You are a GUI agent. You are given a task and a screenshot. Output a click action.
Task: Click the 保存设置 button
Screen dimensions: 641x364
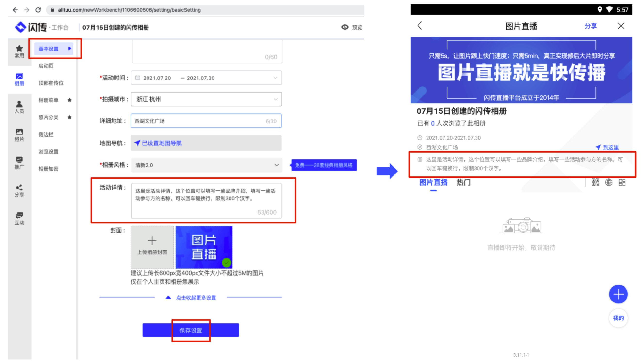191,330
